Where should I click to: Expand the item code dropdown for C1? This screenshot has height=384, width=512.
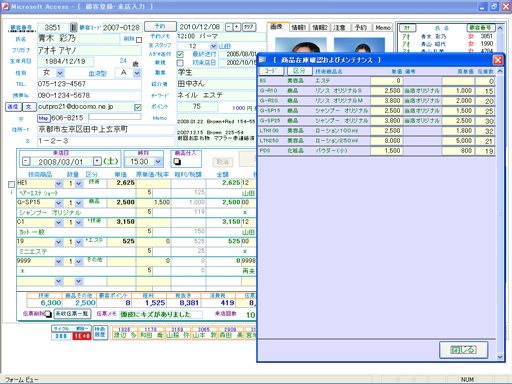click(58, 223)
